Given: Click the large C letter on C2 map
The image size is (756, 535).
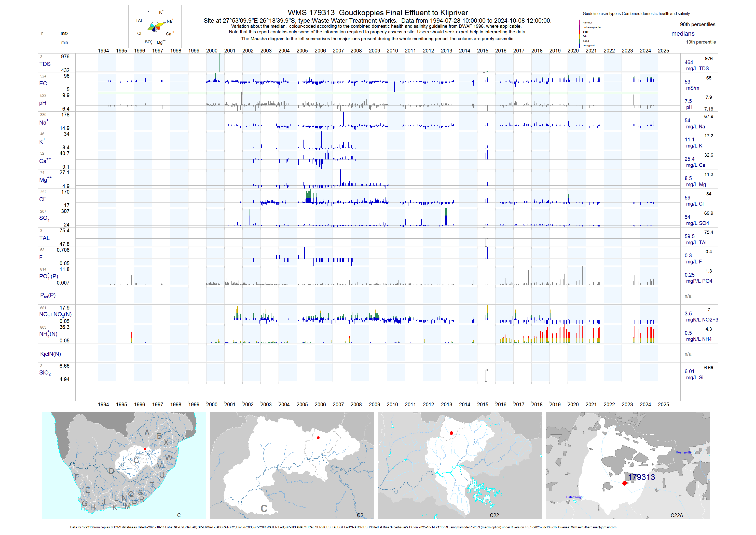Looking at the screenshot, I should click(264, 509).
